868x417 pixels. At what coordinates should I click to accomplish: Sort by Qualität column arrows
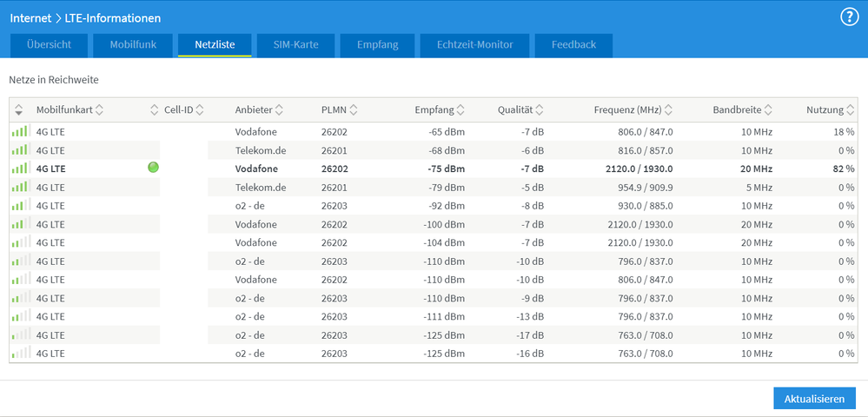pos(540,110)
